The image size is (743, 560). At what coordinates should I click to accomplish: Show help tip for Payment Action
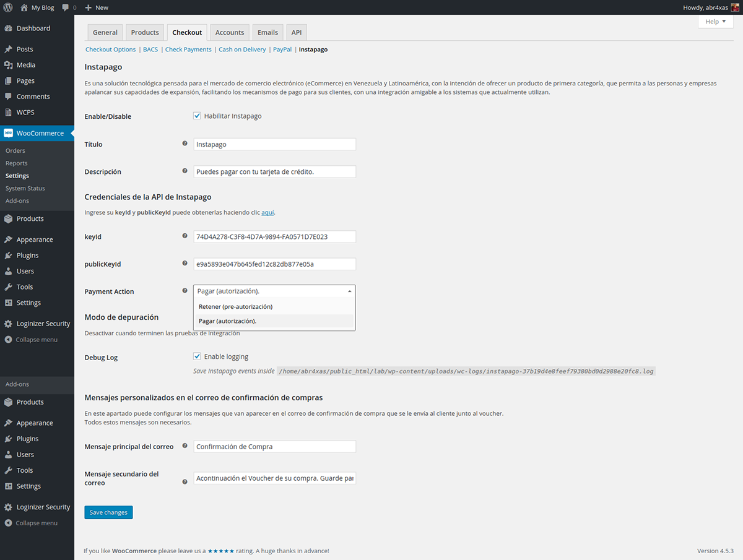tap(185, 290)
